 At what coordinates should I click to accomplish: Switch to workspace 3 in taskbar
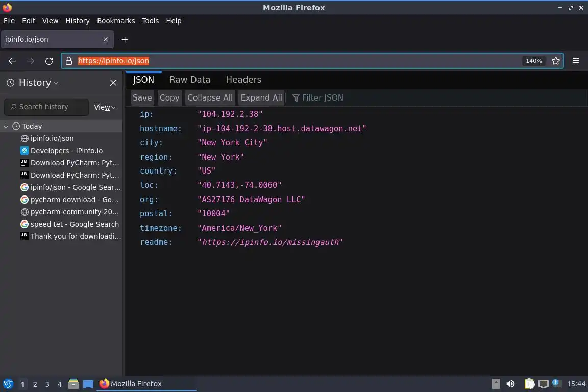pyautogui.click(x=47, y=384)
